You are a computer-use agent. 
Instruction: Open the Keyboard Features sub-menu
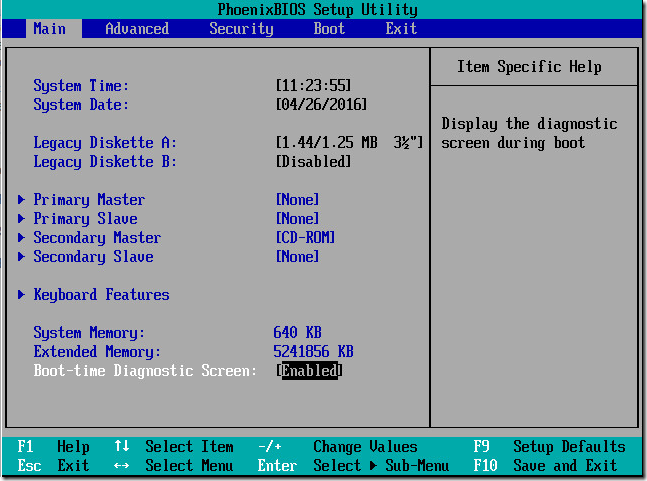tap(102, 295)
